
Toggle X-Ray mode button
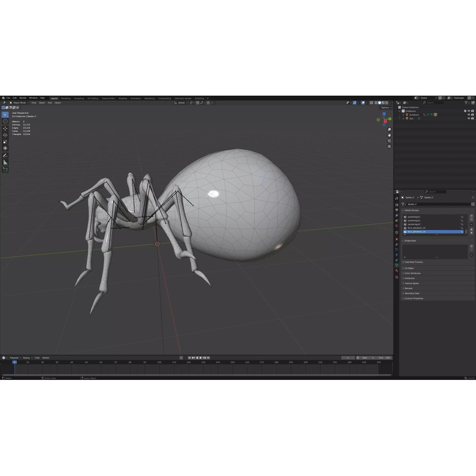[371, 103]
